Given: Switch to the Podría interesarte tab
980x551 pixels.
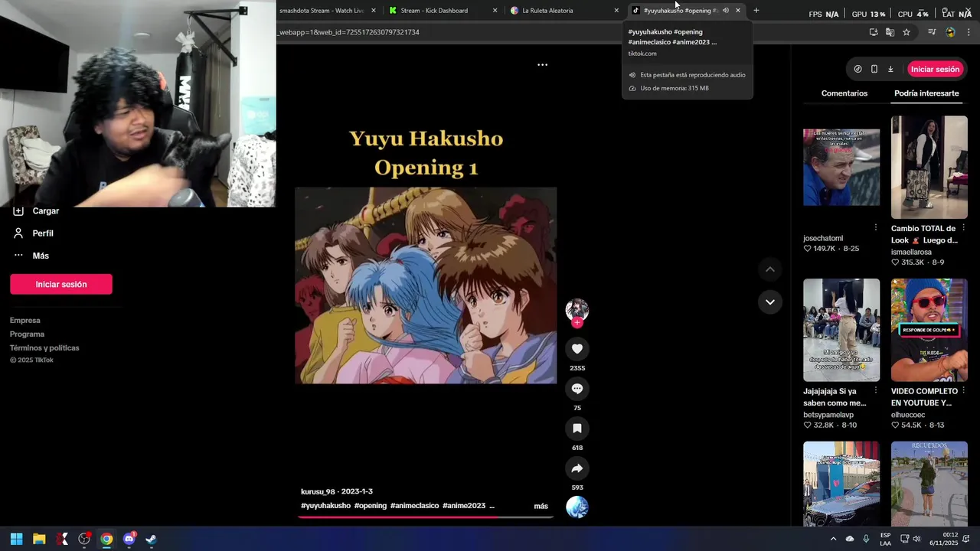Looking at the screenshot, I should pyautogui.click(x=926, y=93).
